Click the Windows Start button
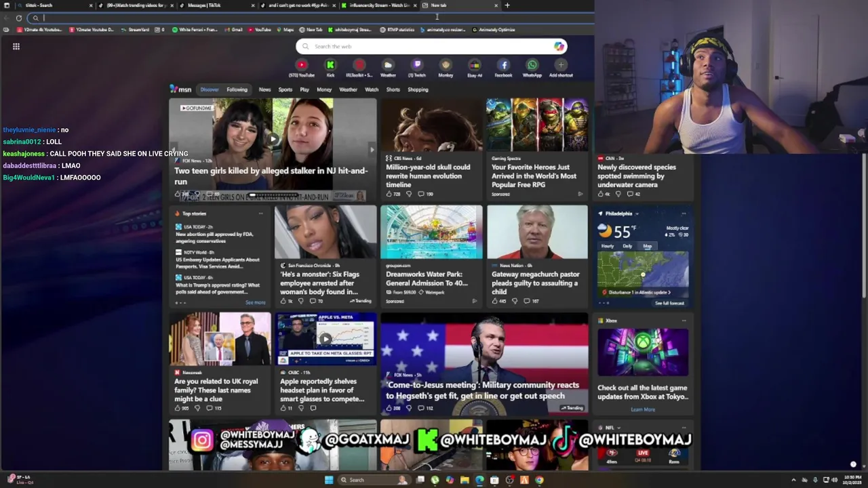868x488 pixels. tap(329, 480)
